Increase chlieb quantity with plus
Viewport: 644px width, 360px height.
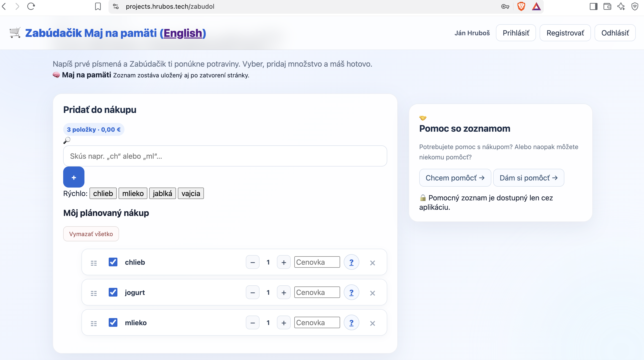[x=284, y=262]
